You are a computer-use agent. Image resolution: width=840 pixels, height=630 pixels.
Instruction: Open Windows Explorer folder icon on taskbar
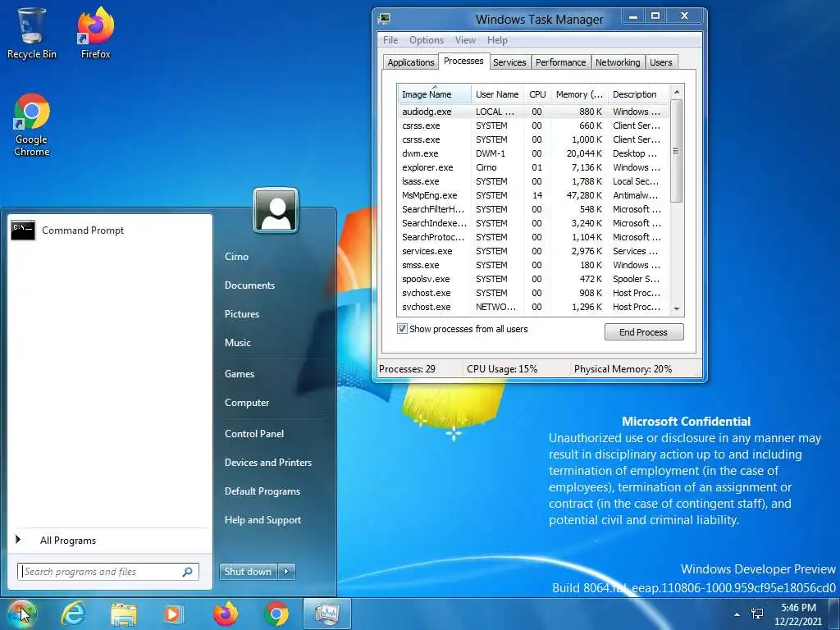tap(123, 614)
